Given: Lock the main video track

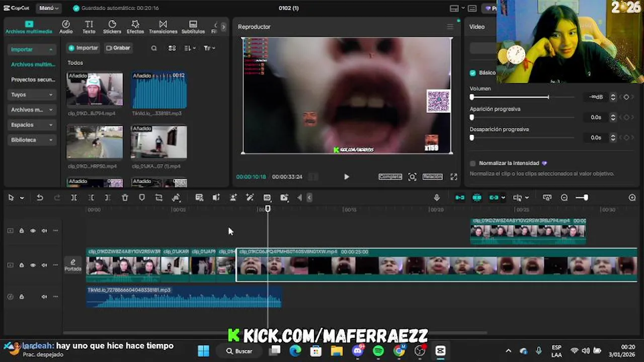Looking at the screenshot, I should tap(22, 265).
